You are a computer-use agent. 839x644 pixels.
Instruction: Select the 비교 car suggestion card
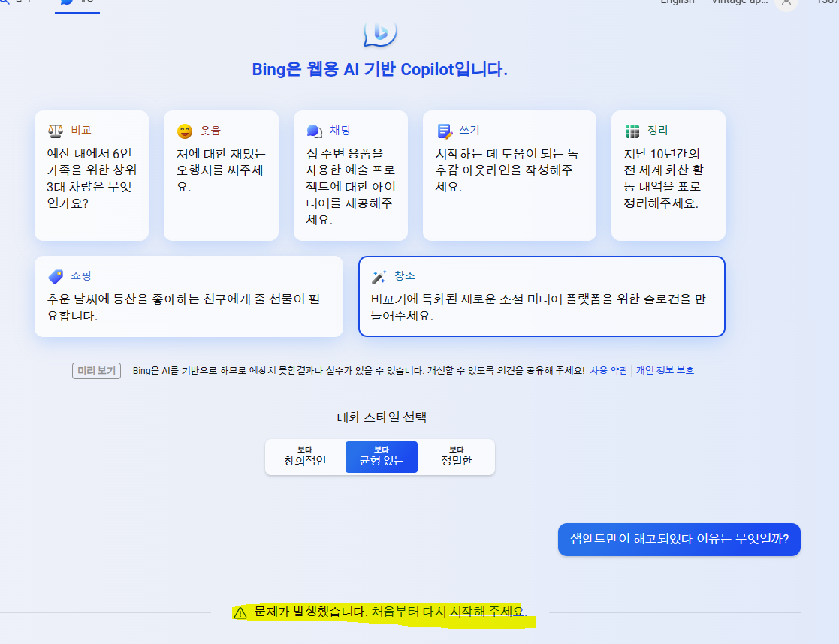point(92,176)
